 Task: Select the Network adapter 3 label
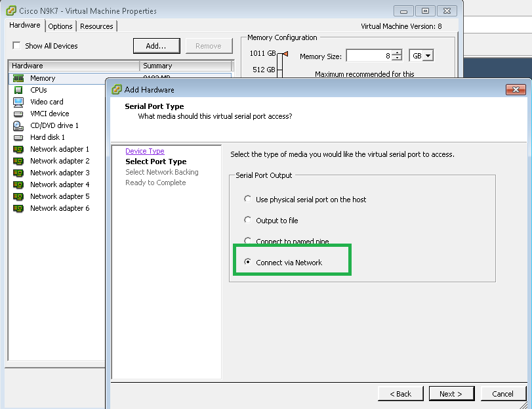[60, 173]
